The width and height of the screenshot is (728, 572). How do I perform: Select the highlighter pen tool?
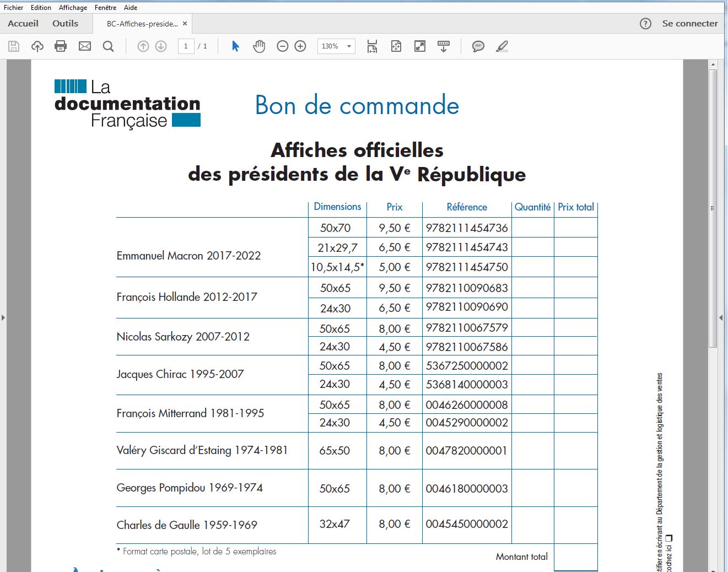[502, 46]
